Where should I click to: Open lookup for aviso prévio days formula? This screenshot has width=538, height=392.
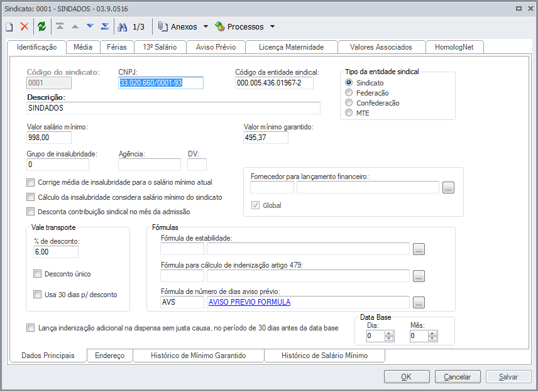tap(419, 302)
